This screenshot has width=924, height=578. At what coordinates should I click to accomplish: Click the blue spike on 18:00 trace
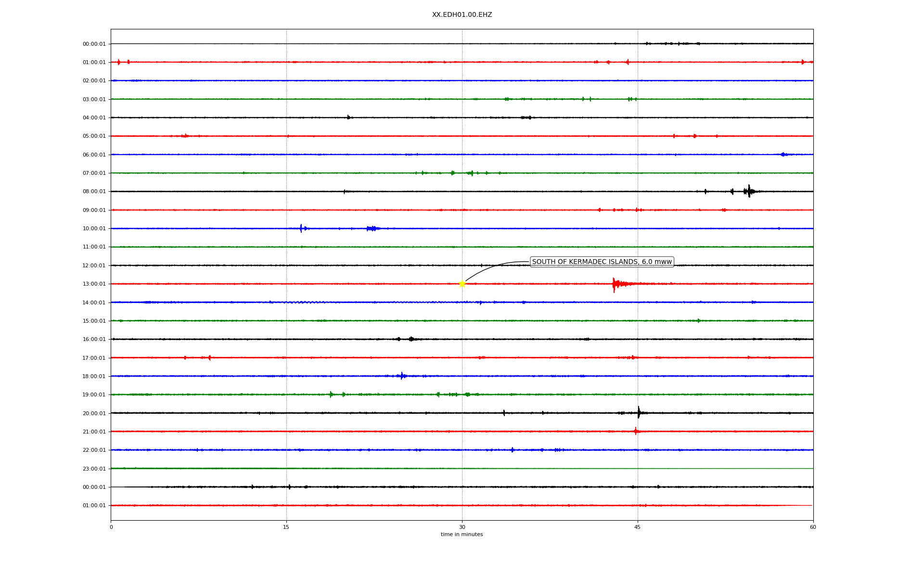402,376
